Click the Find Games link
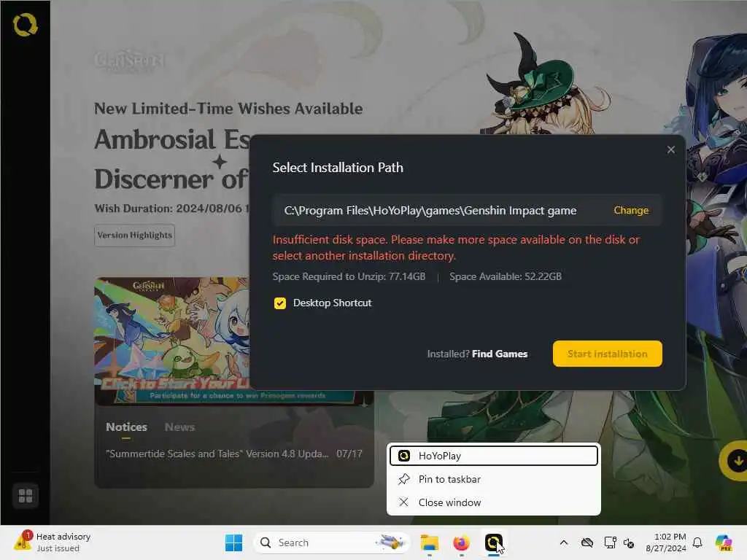This screenshot has height=560, width=747. pyautogui.click(x=500, y=354)
